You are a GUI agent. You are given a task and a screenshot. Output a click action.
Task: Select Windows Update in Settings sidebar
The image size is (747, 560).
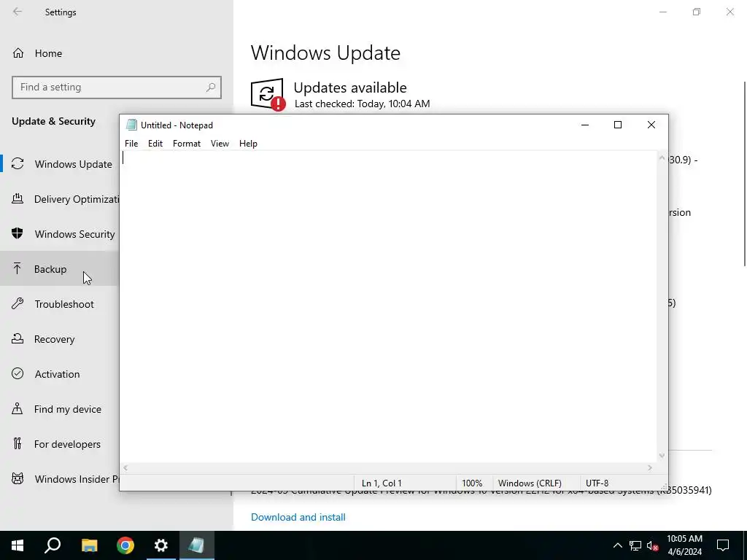pos(60,164)
